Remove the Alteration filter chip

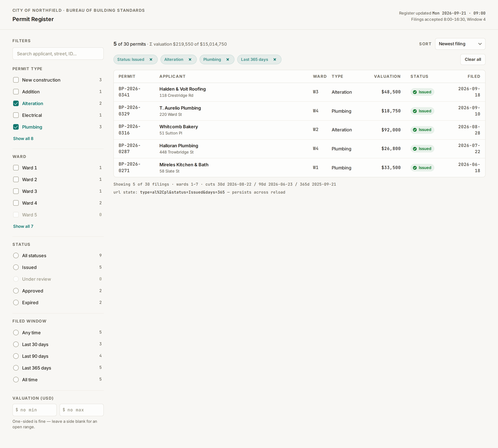[x=190, y=60]
